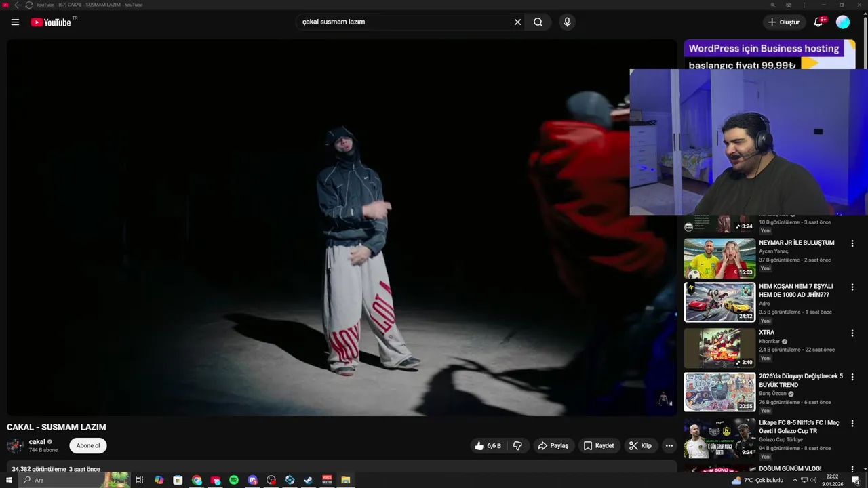
Task: Open OBS Studio from the taskbar
Action: pos(271,480)
